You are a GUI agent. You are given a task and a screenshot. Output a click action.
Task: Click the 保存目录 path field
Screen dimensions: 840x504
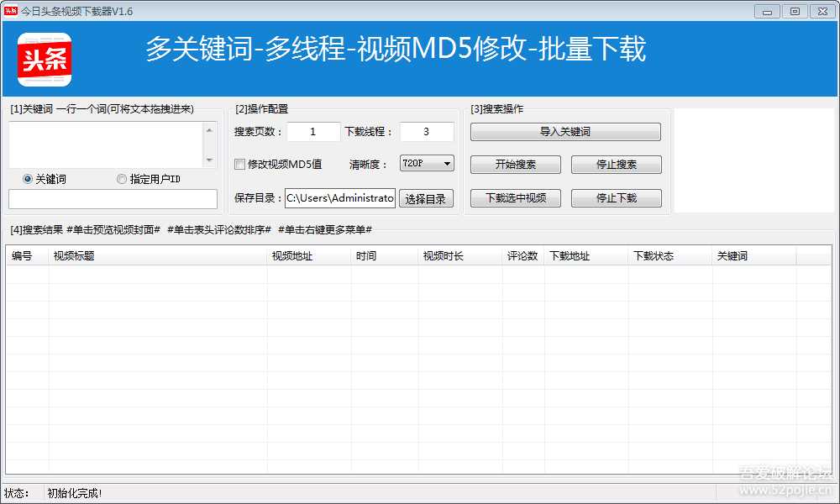point(340,198)
